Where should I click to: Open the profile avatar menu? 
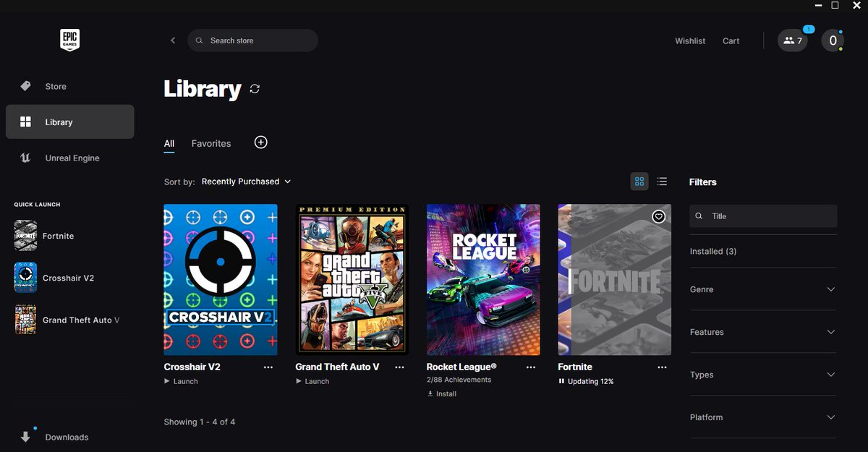[x=833, y=40]
